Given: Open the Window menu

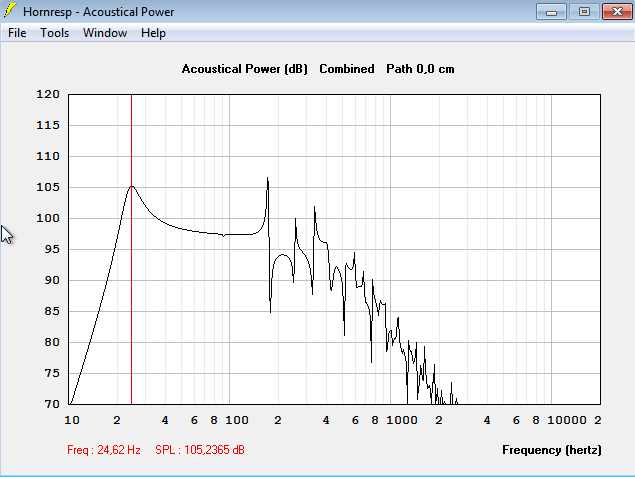Looking at the screenshot, I should pos(105,33).
